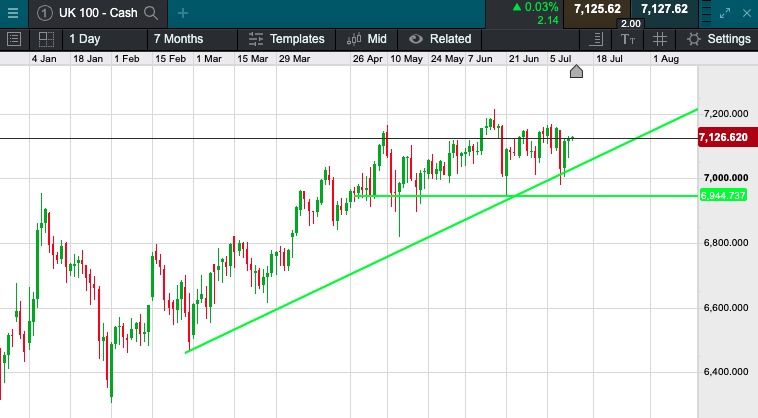
Task: Toggle the Related instruments view
Action: (x=439, y=39)
